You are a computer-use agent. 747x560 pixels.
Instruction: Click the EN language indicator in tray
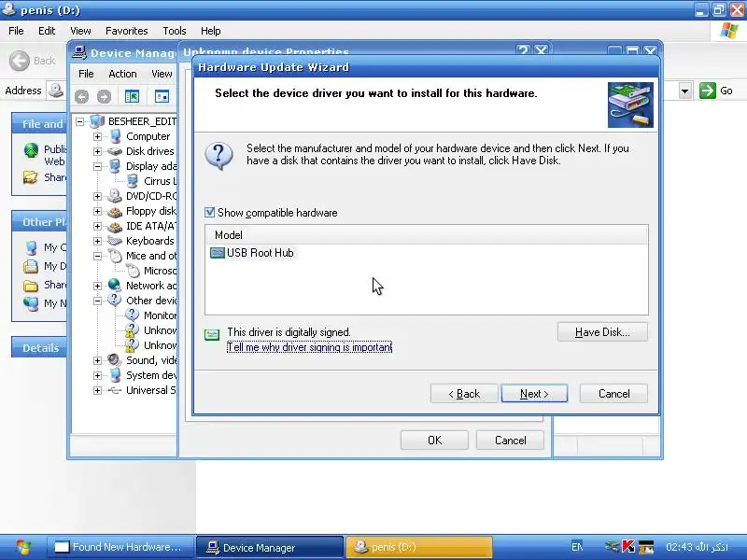[577, 547]
